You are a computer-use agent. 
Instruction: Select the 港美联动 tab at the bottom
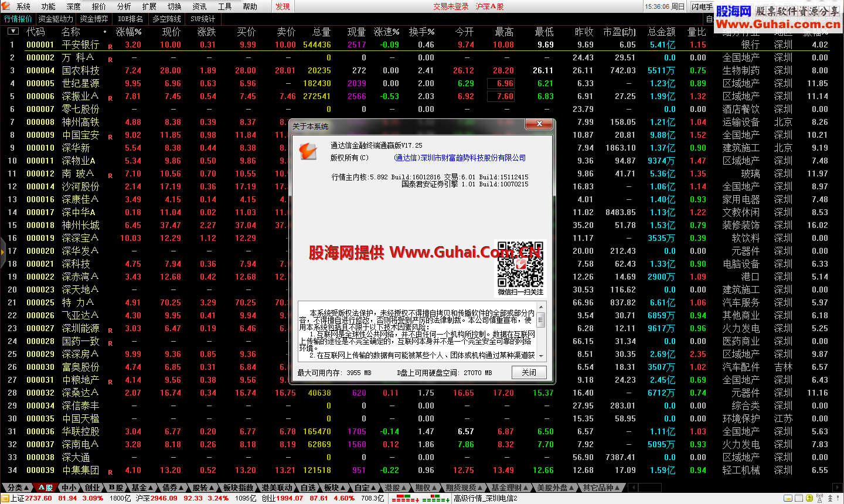click(x=277, y=488)
